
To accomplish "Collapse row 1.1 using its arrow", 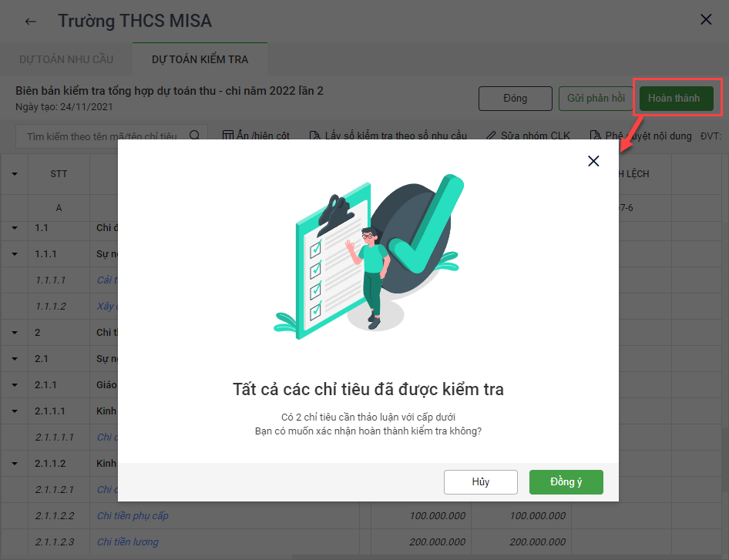I will (15, 228).
